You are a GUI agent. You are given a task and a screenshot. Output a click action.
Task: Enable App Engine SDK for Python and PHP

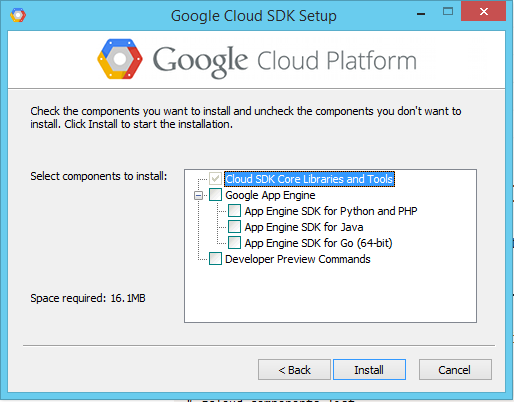click(234, 211)
